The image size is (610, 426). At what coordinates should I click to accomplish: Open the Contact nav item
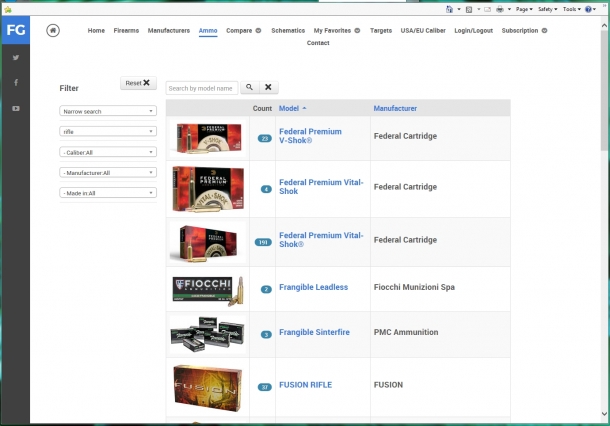(x=318, y=43)
